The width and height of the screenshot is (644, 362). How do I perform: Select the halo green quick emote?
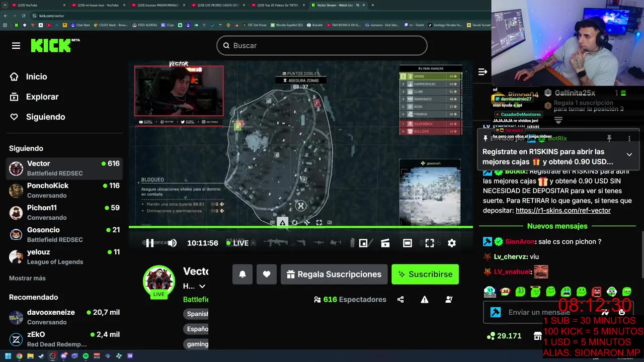(x=535, y=292)
